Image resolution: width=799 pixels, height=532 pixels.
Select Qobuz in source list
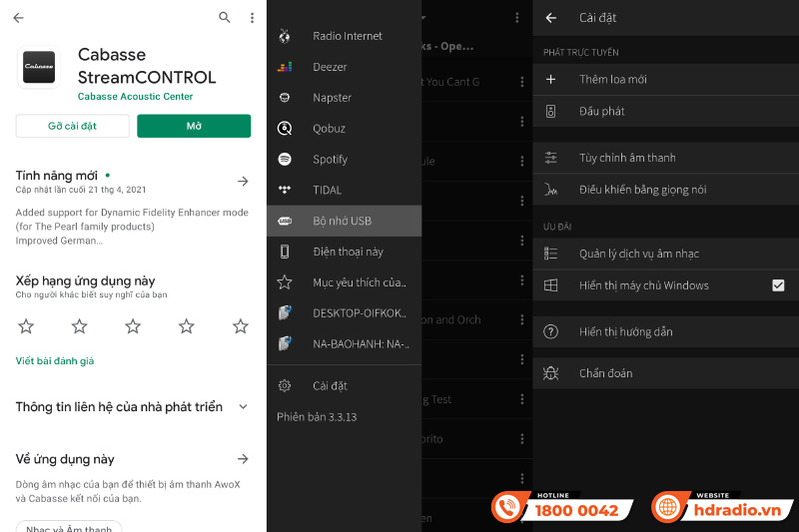[330, 129]
